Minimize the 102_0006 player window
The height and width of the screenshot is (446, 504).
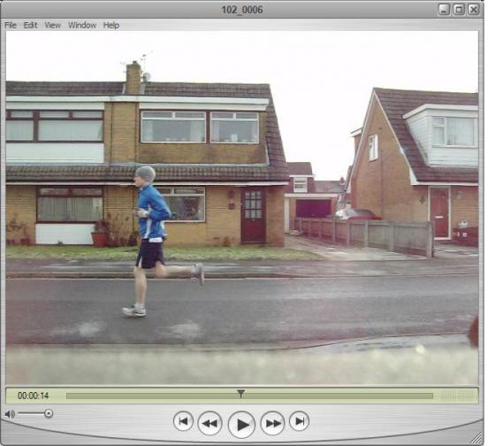coord(444,10)
